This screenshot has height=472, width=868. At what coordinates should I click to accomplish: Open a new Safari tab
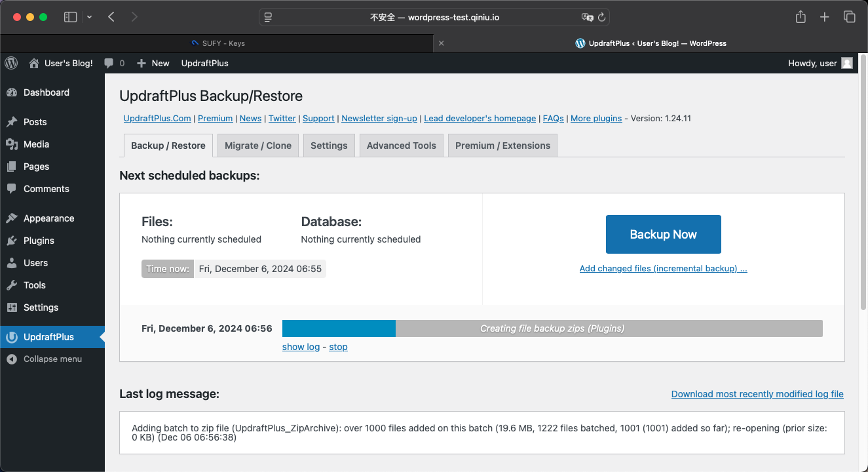[825, 17]
